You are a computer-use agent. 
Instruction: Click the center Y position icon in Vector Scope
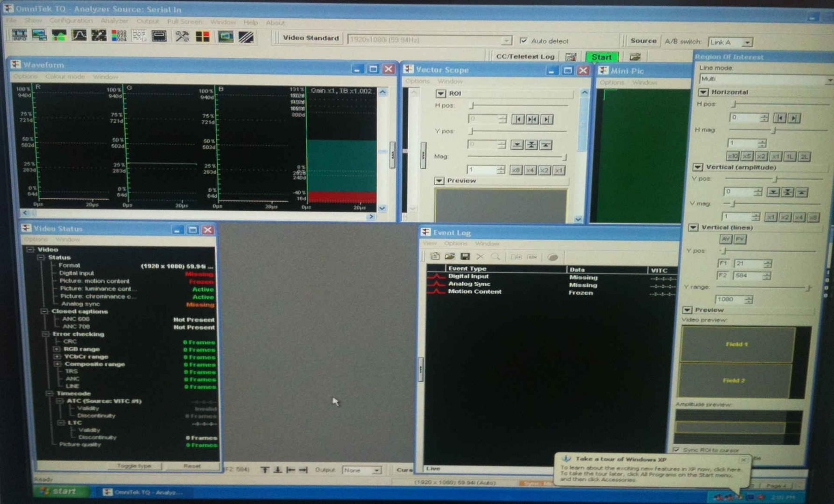pos(531,145)
